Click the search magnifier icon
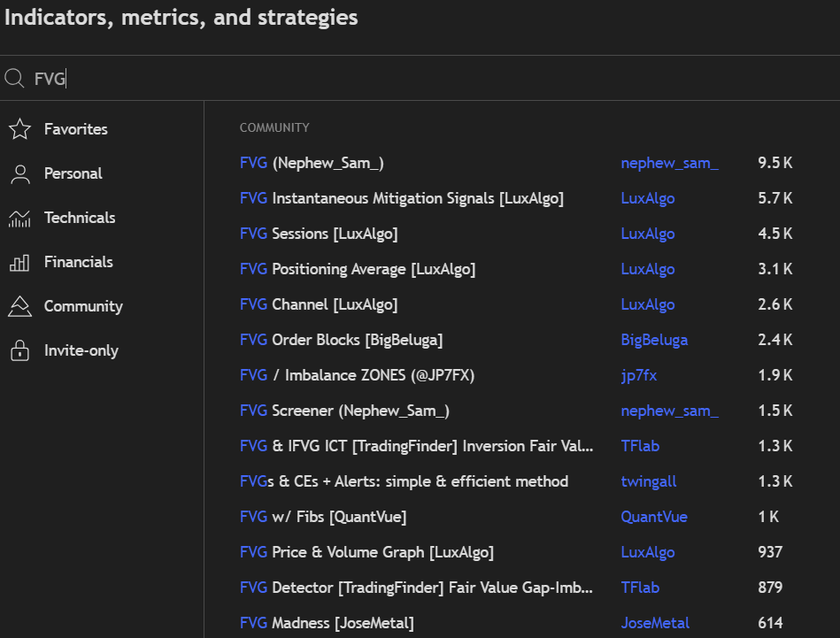840x638 pixels. click(x=14, y=78)
